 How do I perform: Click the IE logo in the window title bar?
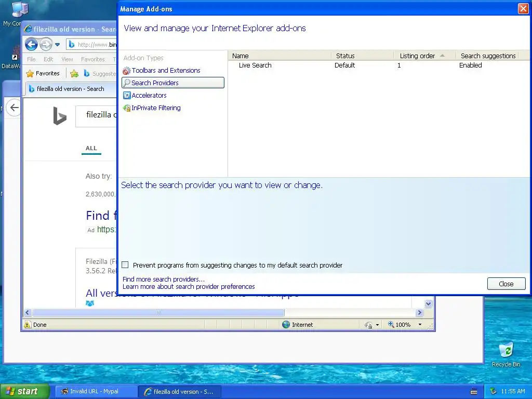[28, 29]
